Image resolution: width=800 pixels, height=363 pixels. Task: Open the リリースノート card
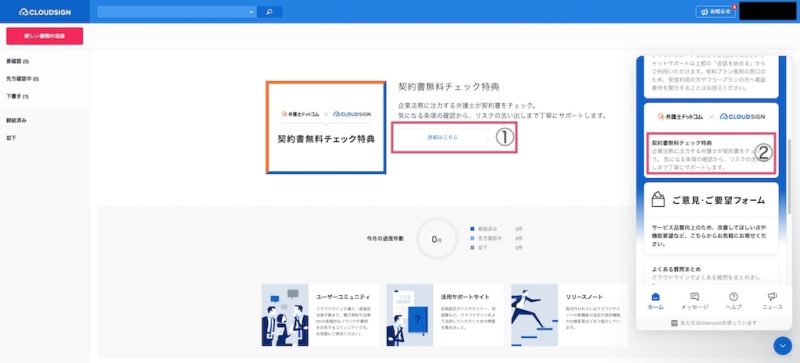pos(570,315)
